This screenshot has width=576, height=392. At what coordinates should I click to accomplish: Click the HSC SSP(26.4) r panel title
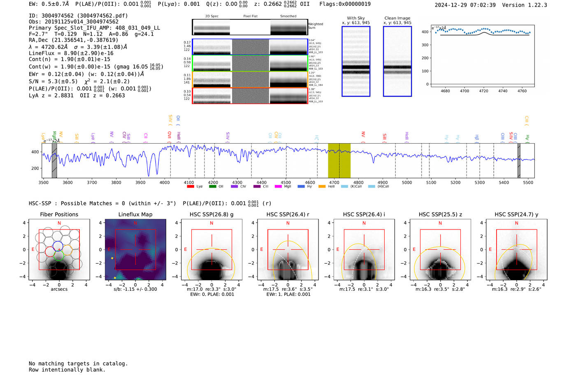(x=288, y=214)
